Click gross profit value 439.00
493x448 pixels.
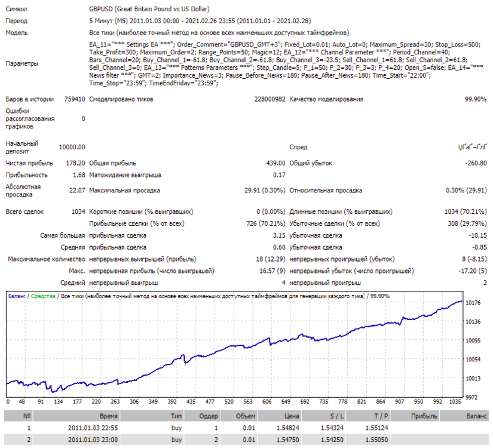pos(275,163)
